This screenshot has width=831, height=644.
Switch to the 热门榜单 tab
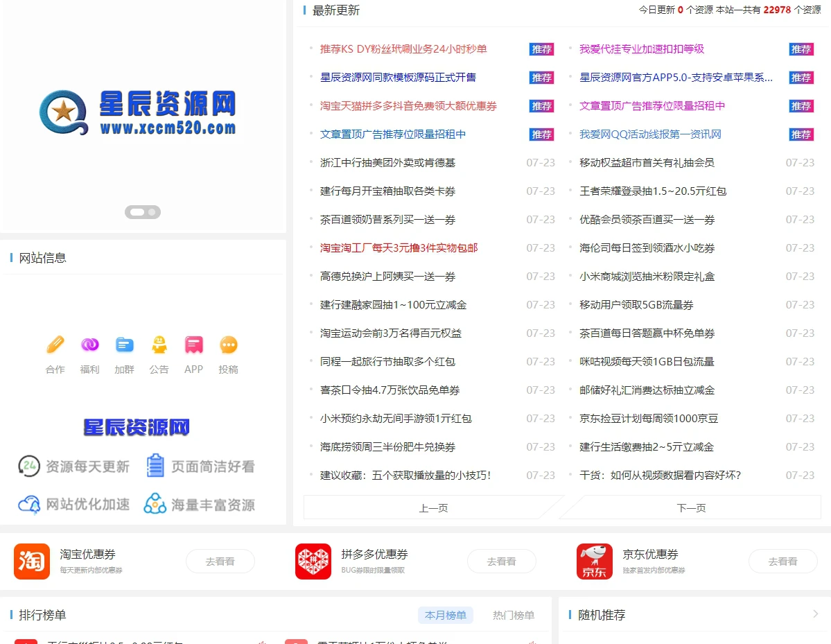(x=513, y=614)
